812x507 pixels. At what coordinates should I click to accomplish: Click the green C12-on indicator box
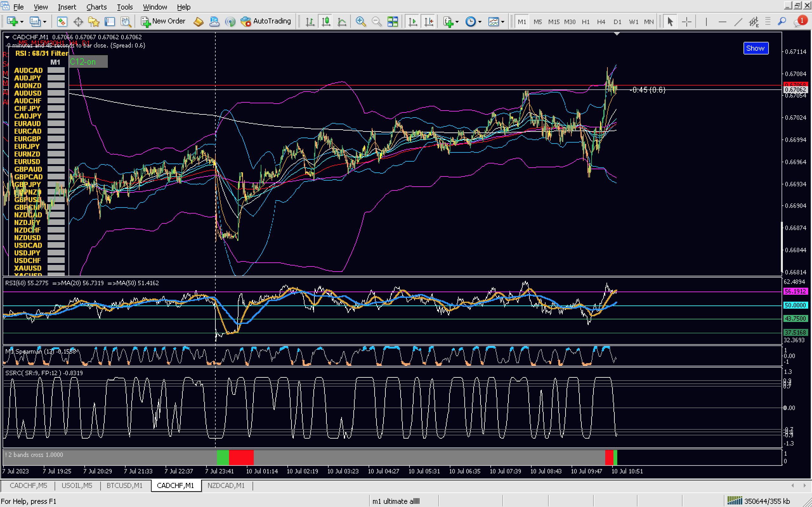(x=88, y=62)
